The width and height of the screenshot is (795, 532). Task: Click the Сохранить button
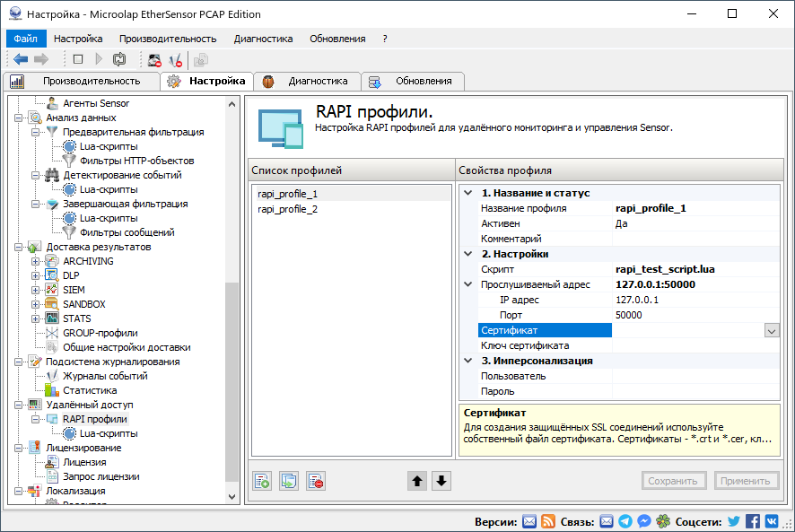[x=673, y=480]
